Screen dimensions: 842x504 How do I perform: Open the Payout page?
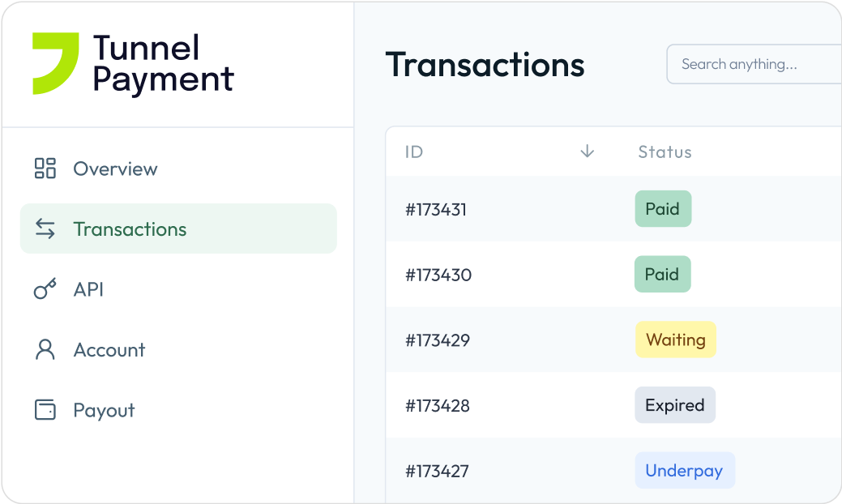(x=104, y=410)
